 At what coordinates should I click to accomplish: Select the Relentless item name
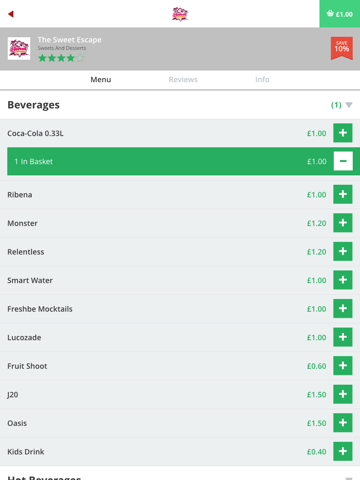[26, 252]
